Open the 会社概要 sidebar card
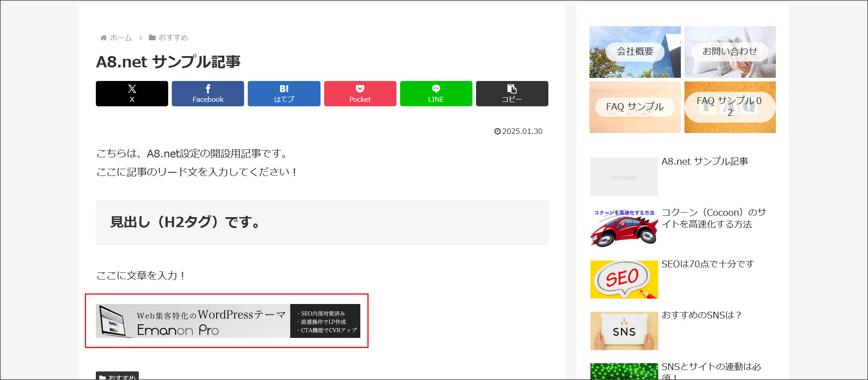 635,52
